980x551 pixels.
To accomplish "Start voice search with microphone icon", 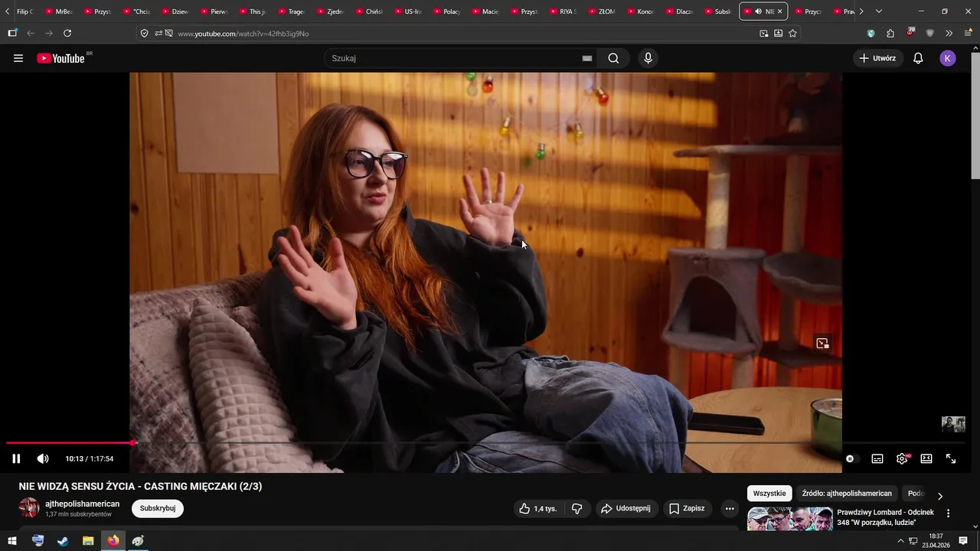I will (648, 58).
